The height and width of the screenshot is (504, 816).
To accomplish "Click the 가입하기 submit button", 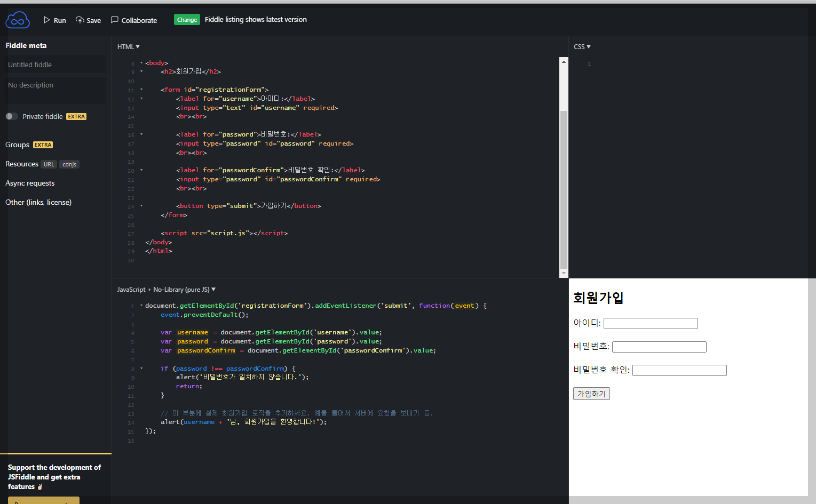I will [x=591, y=394].
